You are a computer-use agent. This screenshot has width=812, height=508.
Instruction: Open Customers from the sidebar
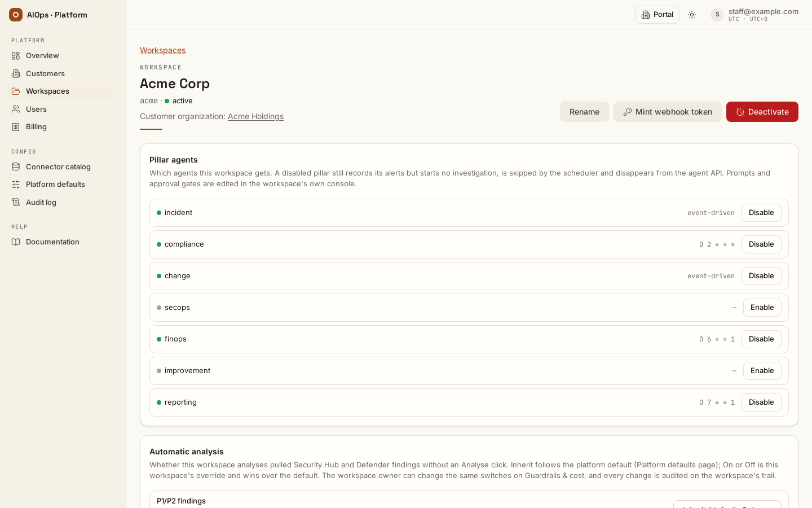click(63, 73)
